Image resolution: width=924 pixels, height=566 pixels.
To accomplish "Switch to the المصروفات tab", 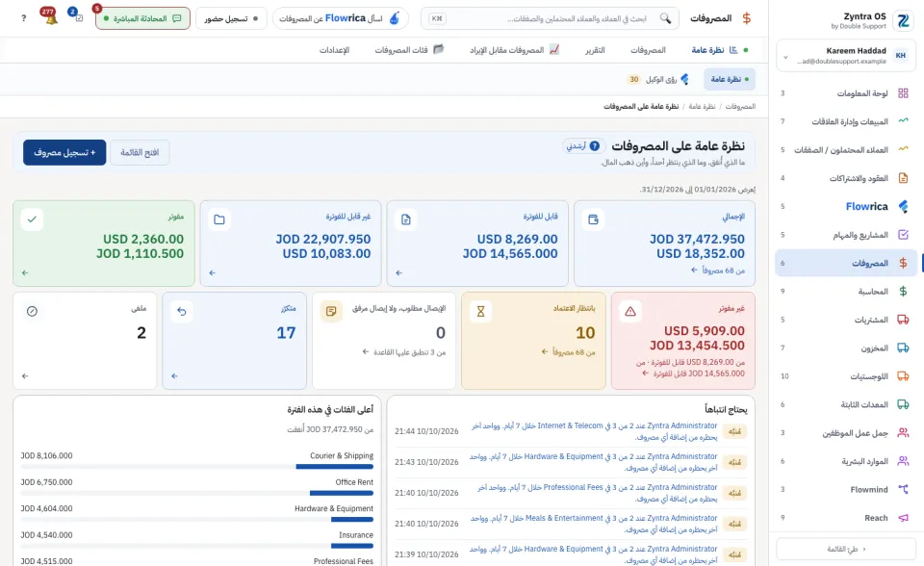I will coord(648,50).
